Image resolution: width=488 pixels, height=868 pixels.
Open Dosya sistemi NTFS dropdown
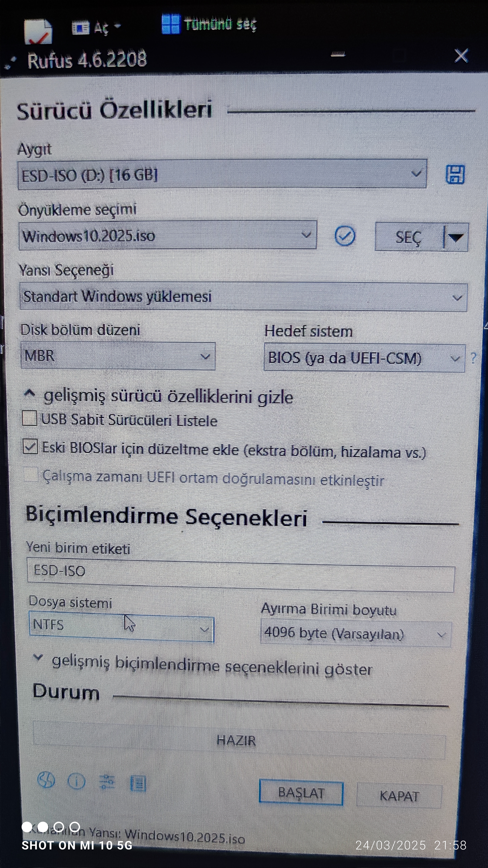[x=121, y=629]
